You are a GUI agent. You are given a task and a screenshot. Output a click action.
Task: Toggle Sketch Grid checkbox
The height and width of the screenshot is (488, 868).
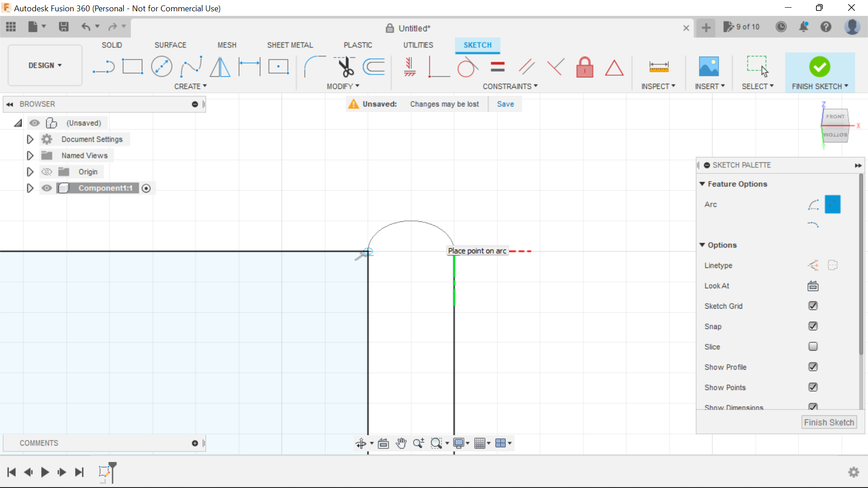click(x=813, y=306)
